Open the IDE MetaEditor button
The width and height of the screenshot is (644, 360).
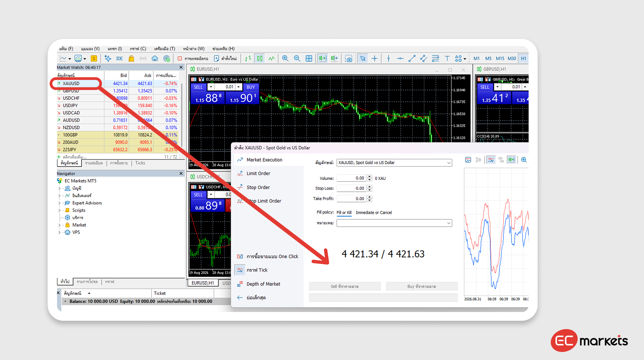pyautogui.click(x=119, y=58)
